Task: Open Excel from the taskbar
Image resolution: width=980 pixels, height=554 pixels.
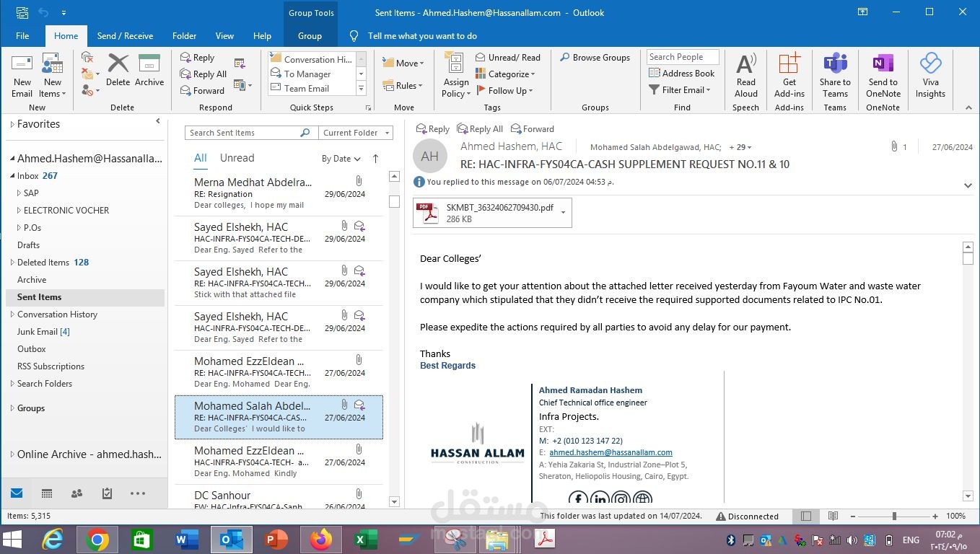Action: pos(365,540)
